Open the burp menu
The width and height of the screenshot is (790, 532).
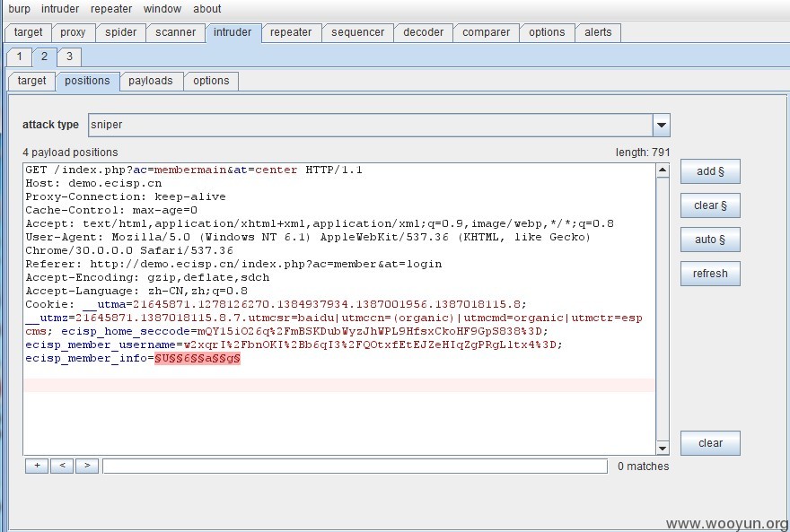tap(19, 9)
